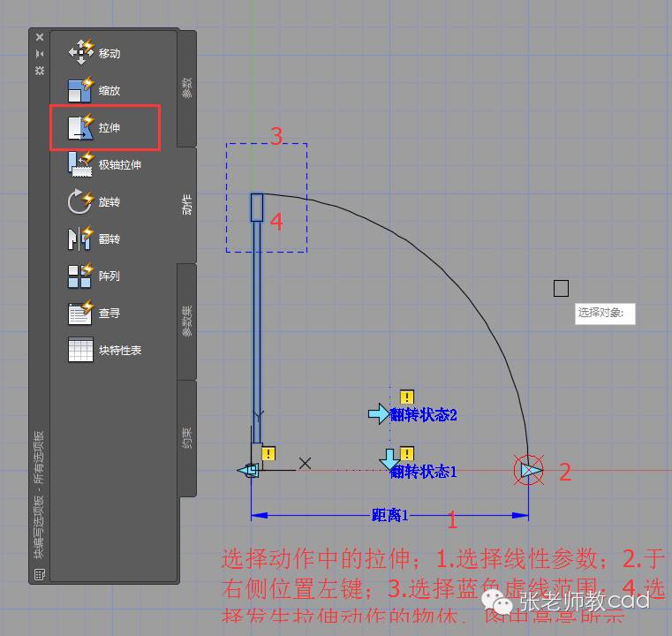Click the 翻转状态1 flip grip arrow
Image resolution: width=672 pixels, height=636 pixels.
(x=389, y=459)
